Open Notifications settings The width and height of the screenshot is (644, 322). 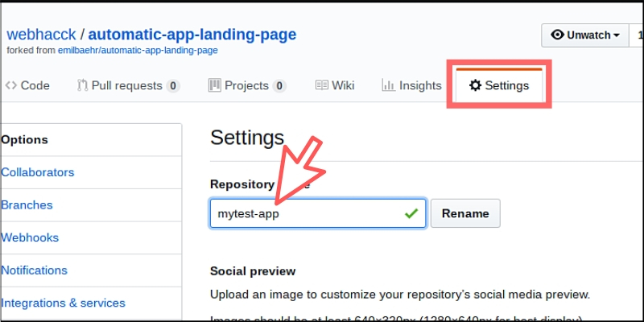34,270
